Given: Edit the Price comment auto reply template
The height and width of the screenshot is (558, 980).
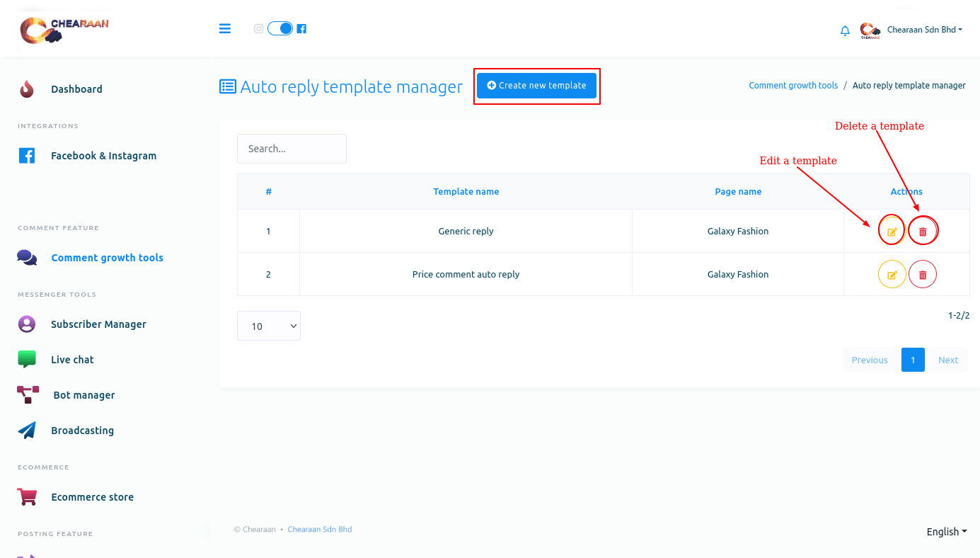Looking at the screenshot, I should point(892,275).
